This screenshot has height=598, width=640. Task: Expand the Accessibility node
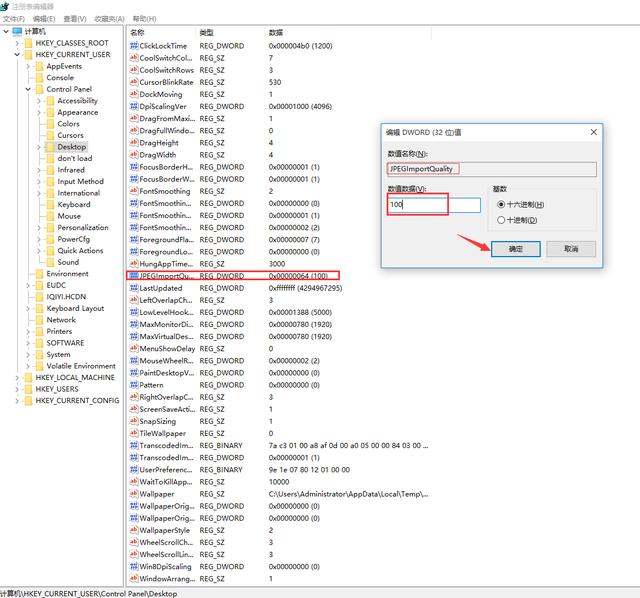pyautogui.click(x=39, y=100)
